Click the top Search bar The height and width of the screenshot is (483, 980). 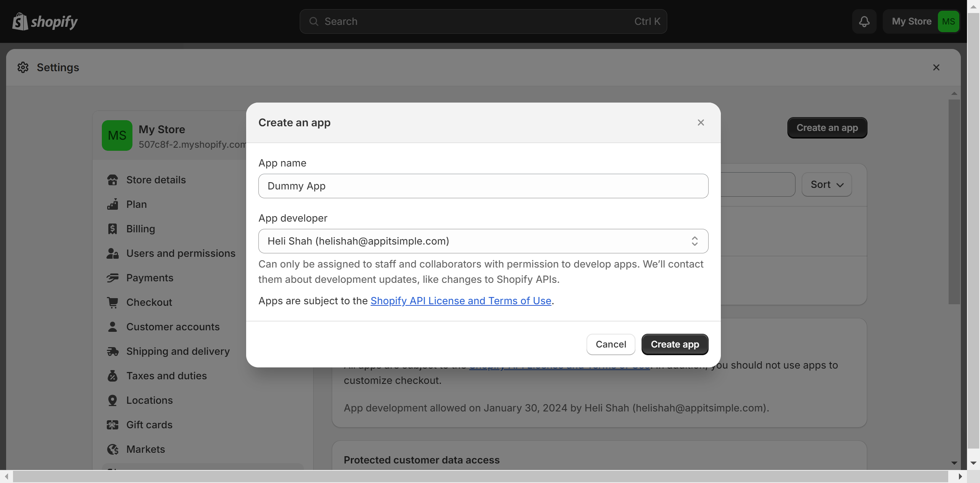[x=483, y=21]
